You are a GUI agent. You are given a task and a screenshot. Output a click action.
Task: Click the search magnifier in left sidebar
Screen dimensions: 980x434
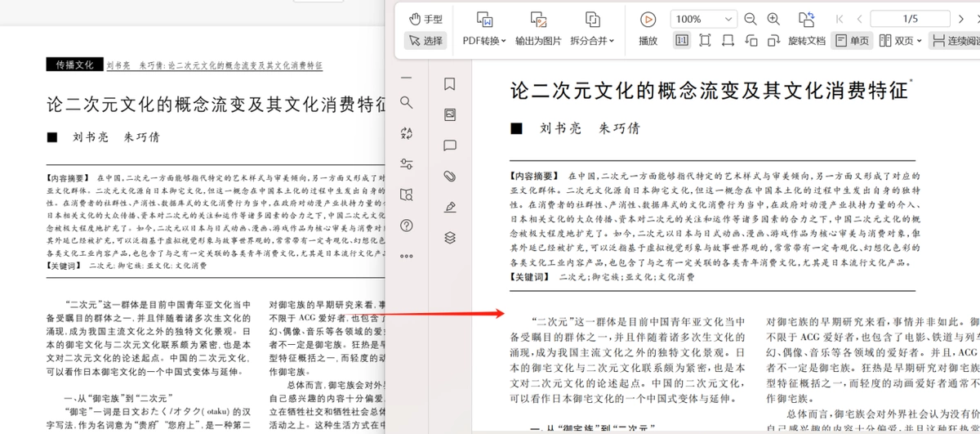click(x=407, y=102)
